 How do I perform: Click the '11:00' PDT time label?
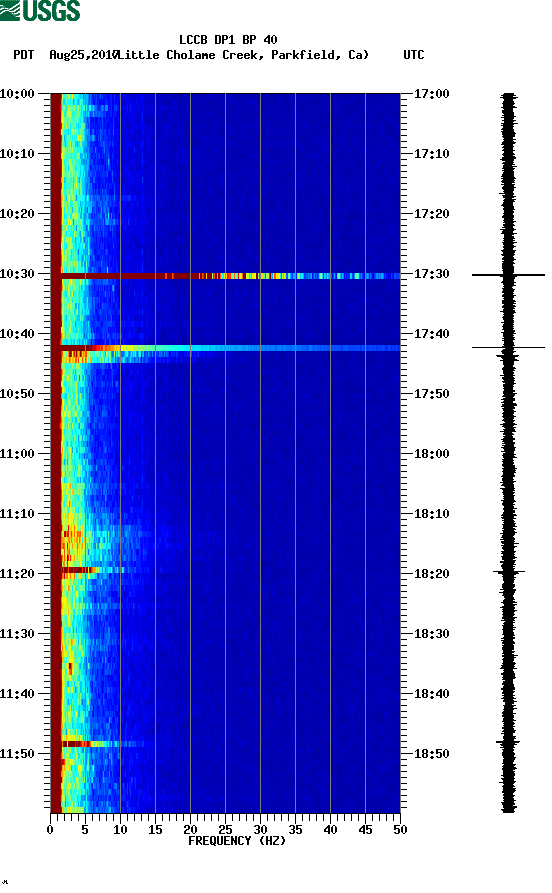(17, 454)
